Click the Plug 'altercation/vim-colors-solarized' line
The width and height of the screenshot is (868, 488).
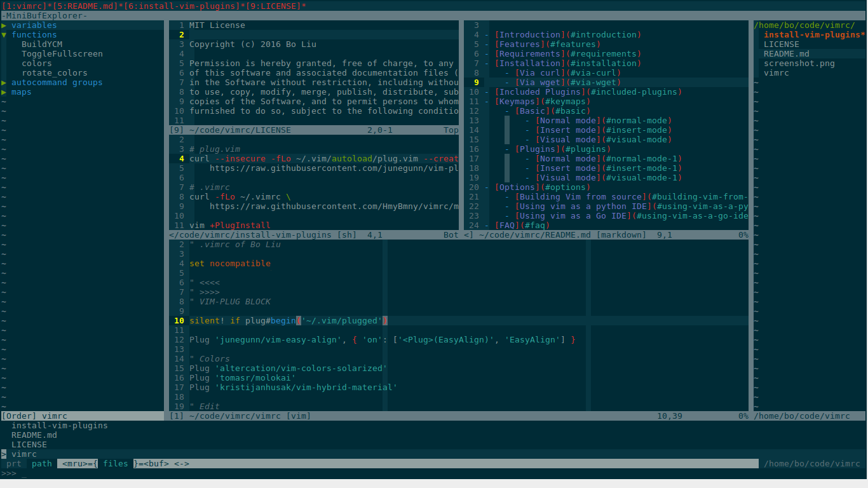coord(288,369)
